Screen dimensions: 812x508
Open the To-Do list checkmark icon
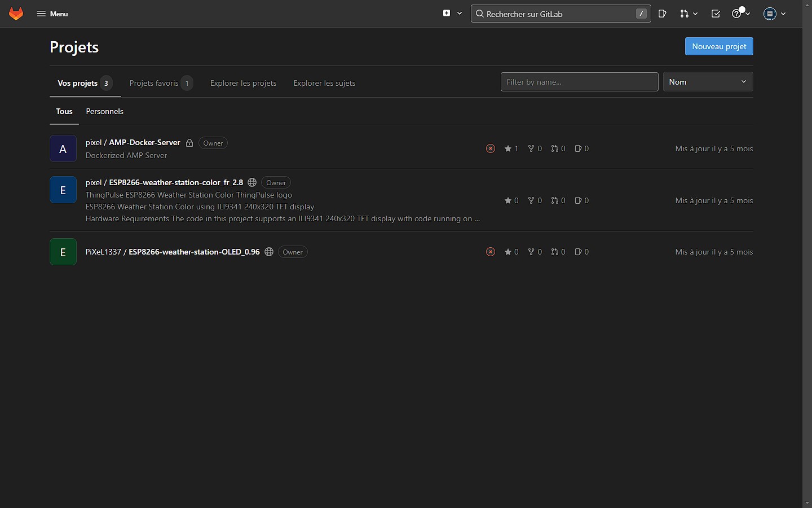(716, 14)
